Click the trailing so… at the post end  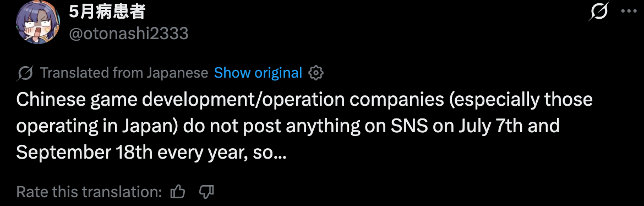[x=272, y=153]
